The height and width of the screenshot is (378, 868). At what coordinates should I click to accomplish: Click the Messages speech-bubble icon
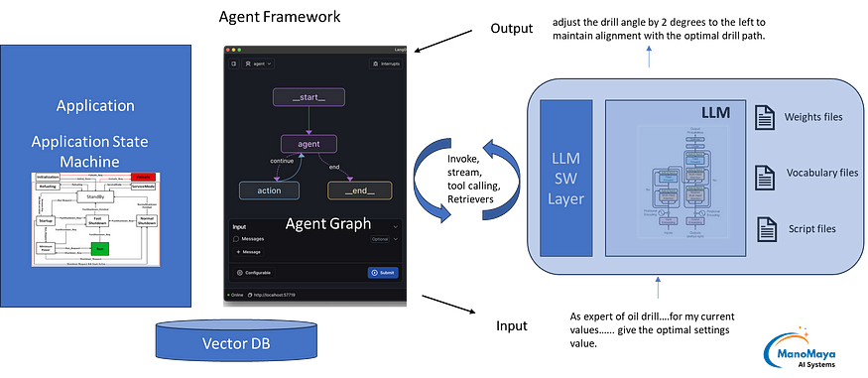tap(236, 239)
